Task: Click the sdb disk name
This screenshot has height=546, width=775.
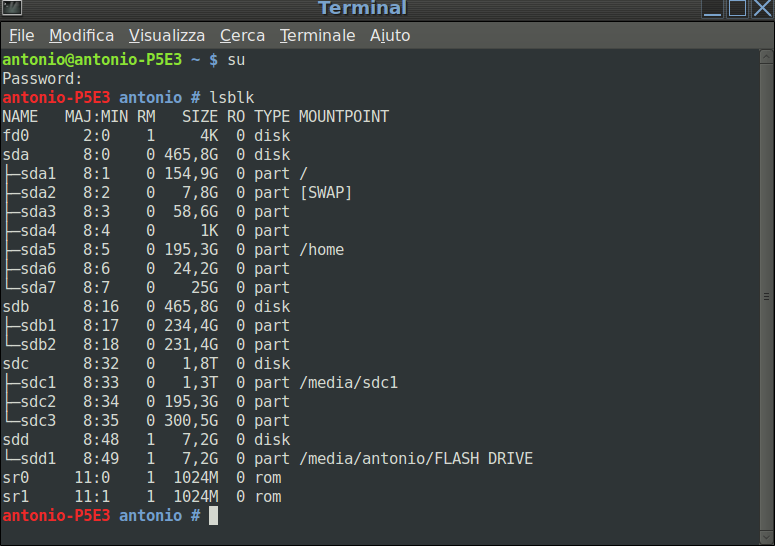Action: 16,307
